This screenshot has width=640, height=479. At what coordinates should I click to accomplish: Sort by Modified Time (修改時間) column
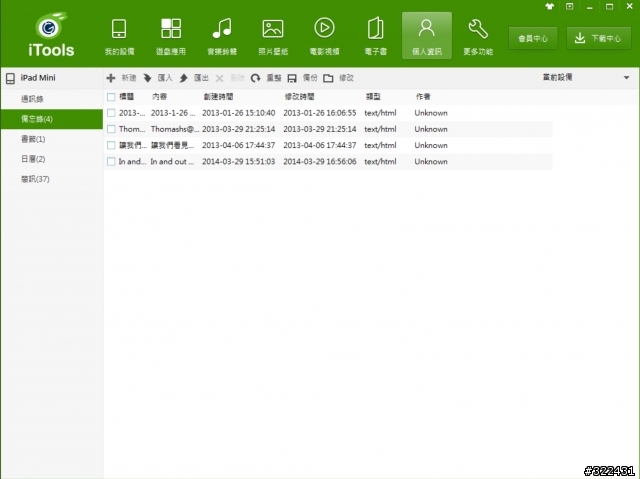click(x=300, y=97)
